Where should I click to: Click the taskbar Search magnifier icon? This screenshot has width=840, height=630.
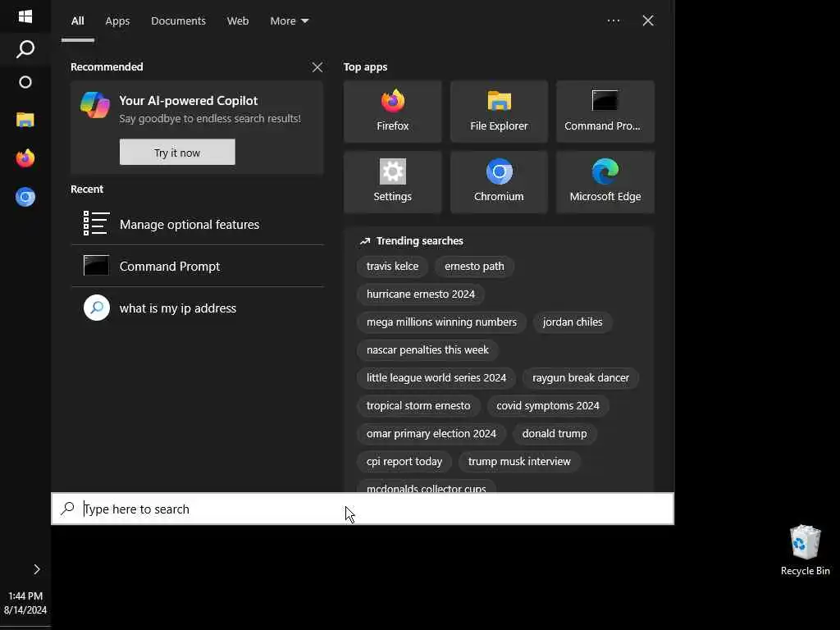(x=25, y=49)
